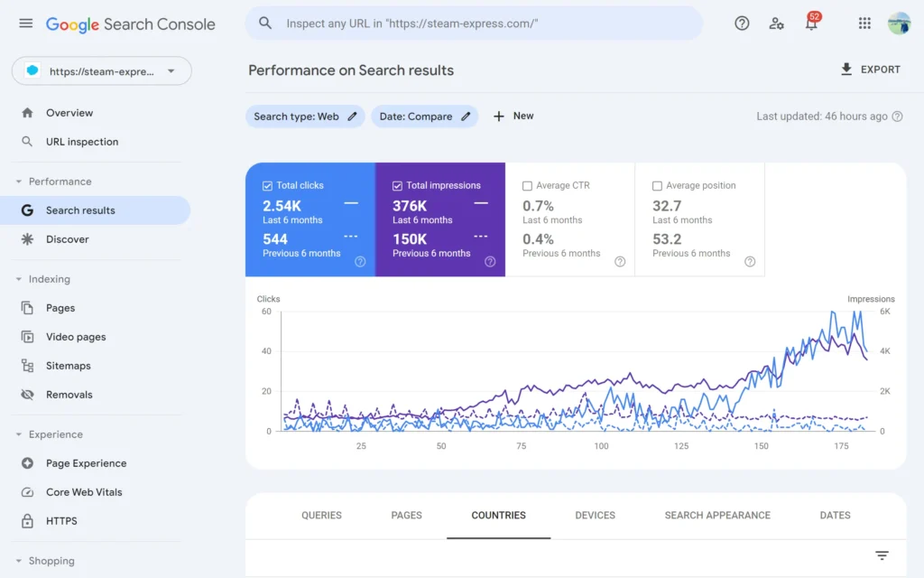
Task: Open user and permissions settings icon
Action: tap(776, 23)
